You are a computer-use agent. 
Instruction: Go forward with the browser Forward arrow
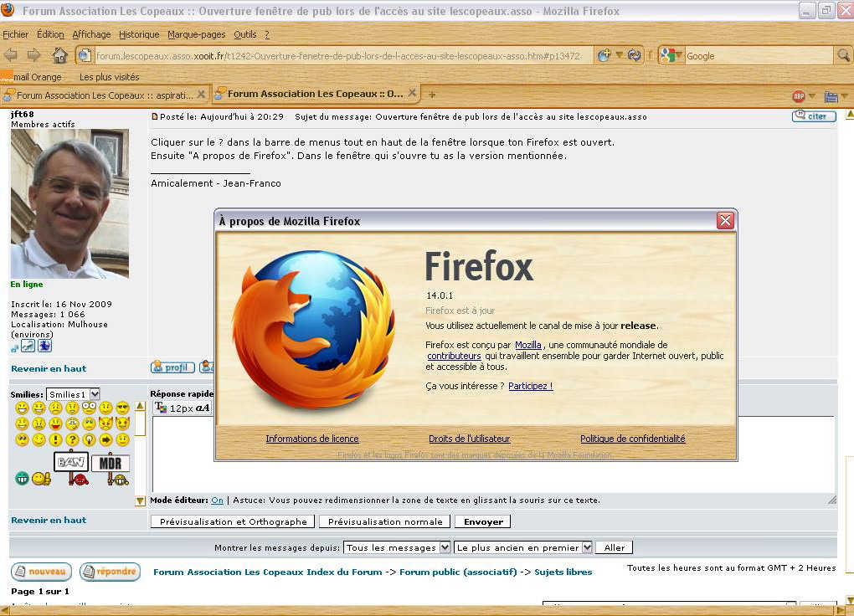33,55
